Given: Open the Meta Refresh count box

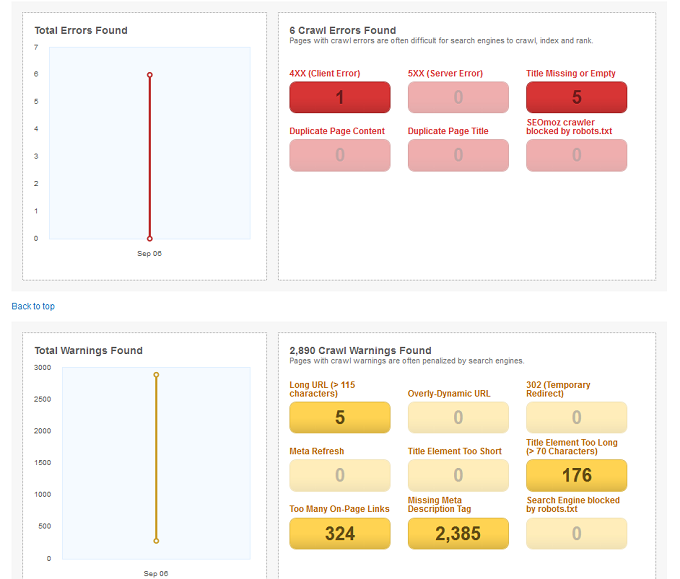Looking at the screenshot, I should click(x=340, y=475).
